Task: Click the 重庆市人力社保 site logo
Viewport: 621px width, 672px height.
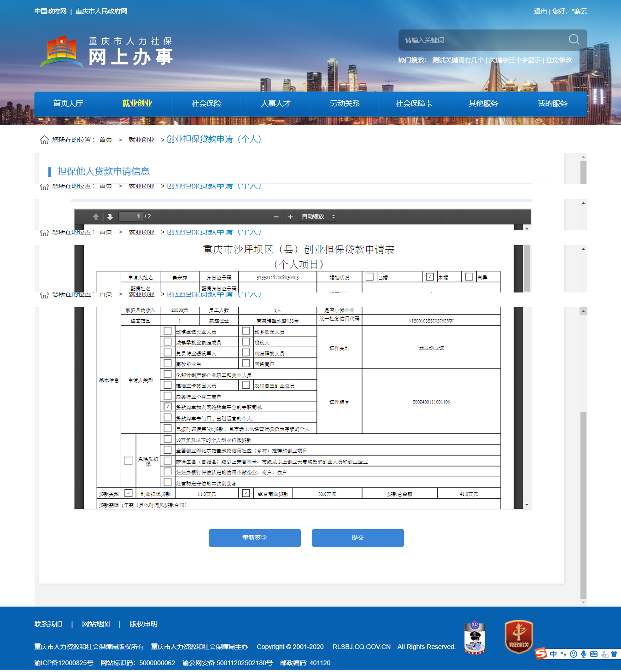Action: [x=106, y=52]
